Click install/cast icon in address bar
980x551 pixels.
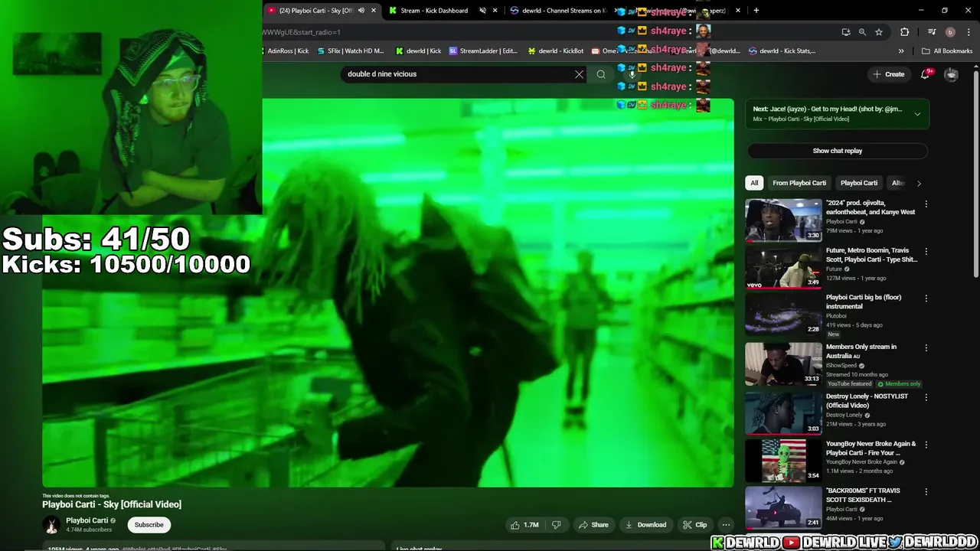point(845,32)
